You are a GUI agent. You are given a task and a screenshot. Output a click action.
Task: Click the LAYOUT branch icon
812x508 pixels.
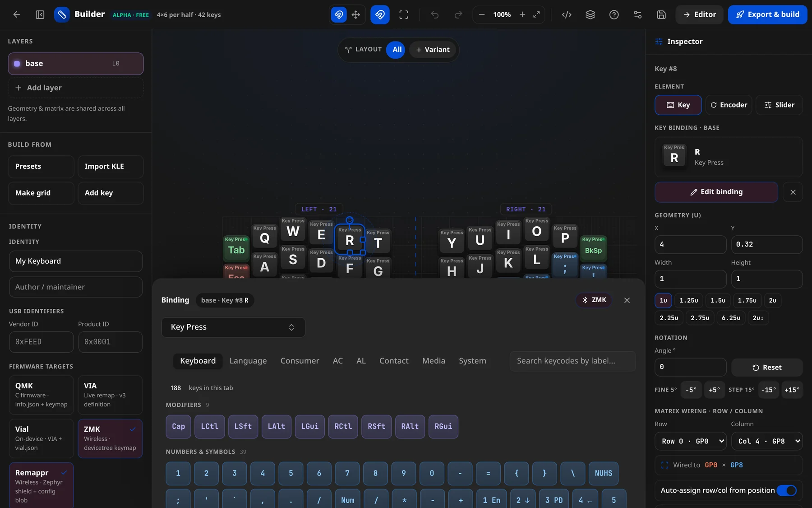(x=348, y=50)
